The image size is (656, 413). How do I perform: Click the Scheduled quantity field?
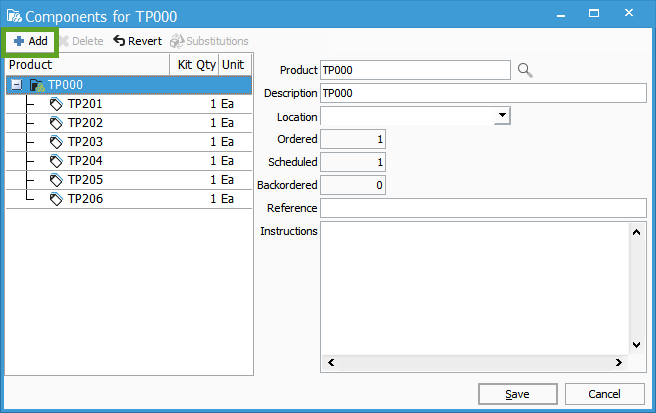[x=353, y=162]
